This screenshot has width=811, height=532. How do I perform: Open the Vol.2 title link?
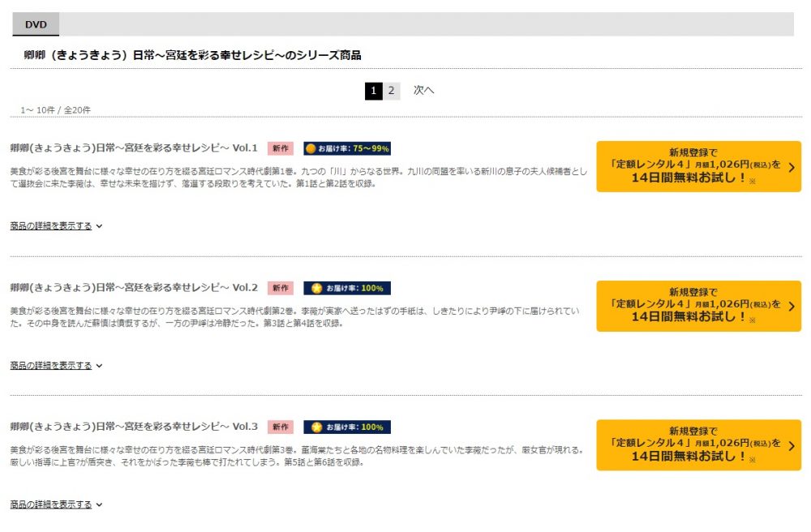click(134, 287)
